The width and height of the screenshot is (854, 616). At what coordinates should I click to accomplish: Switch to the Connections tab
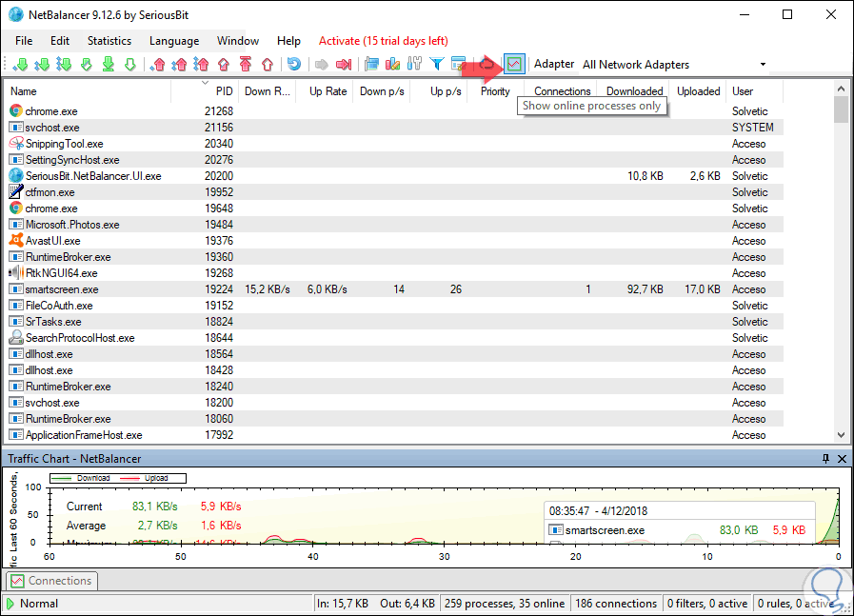52,581
